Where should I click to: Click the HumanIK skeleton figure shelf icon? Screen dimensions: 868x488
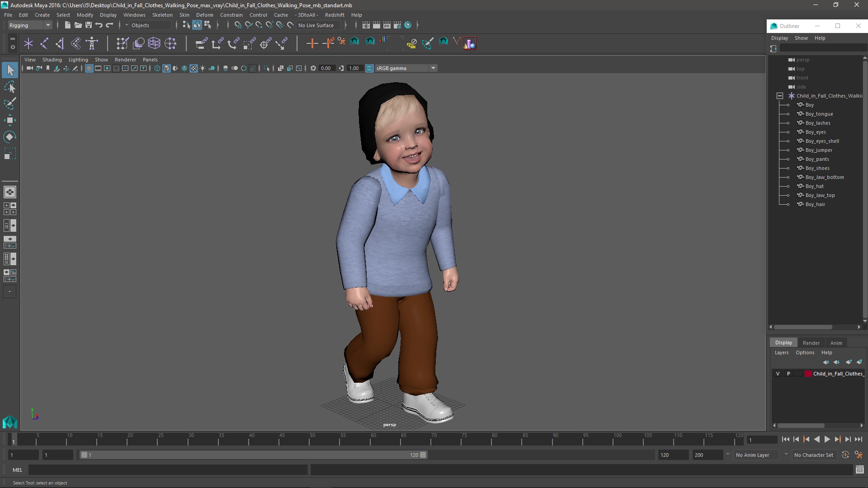point(92,43)
